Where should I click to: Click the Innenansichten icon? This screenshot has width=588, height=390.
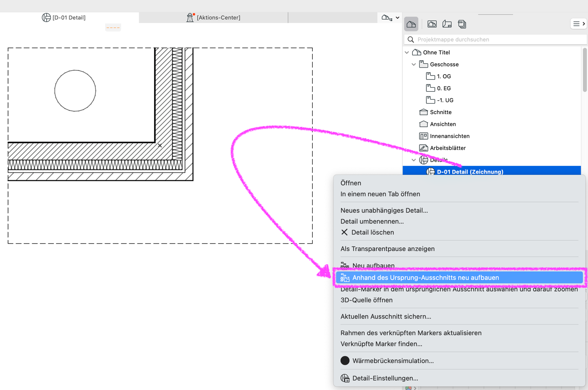pyautogui.click(x=423, y=136)
